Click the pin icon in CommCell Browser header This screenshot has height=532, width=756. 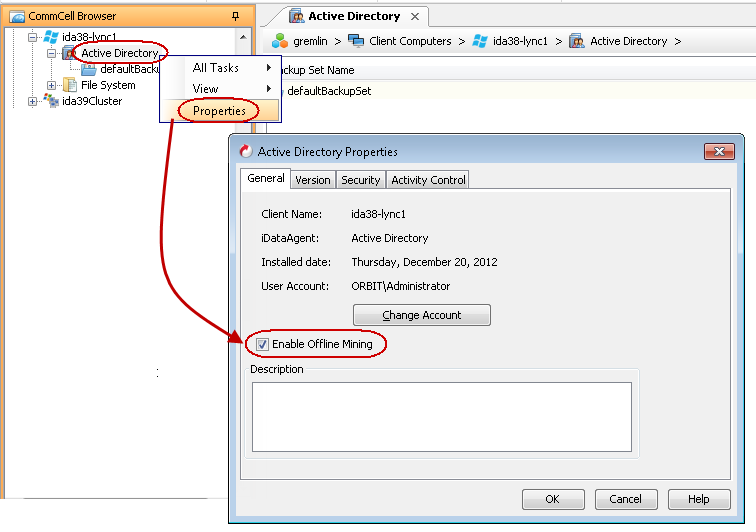(235, 16)
